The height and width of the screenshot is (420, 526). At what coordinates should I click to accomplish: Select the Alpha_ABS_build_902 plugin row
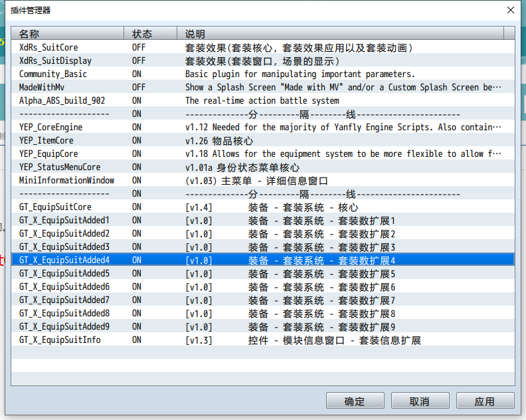263,100
